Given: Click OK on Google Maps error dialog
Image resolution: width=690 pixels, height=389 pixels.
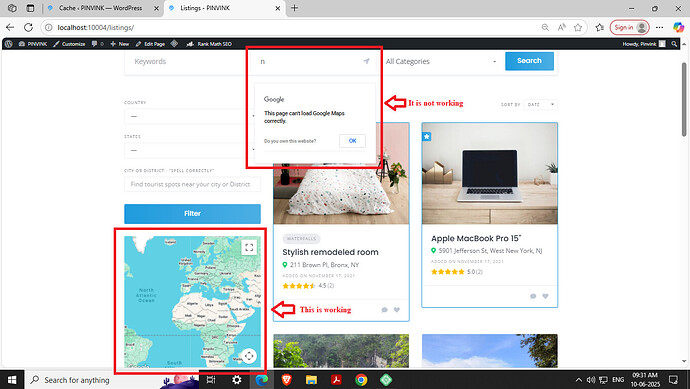Looking at the screenshot, I should pyautogui.click(x=352, y=141).
